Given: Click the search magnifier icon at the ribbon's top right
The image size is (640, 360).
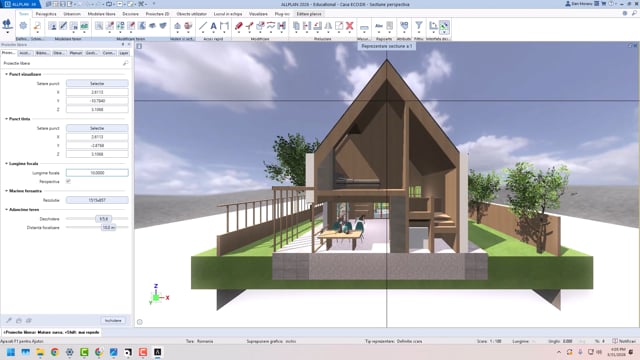Looking at the screenshot, I should pyautogui.click(x=634, y=13).
